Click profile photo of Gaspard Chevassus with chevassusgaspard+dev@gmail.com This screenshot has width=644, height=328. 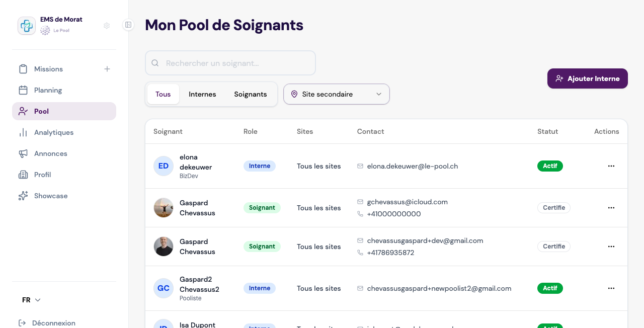[x=164, y=247]
